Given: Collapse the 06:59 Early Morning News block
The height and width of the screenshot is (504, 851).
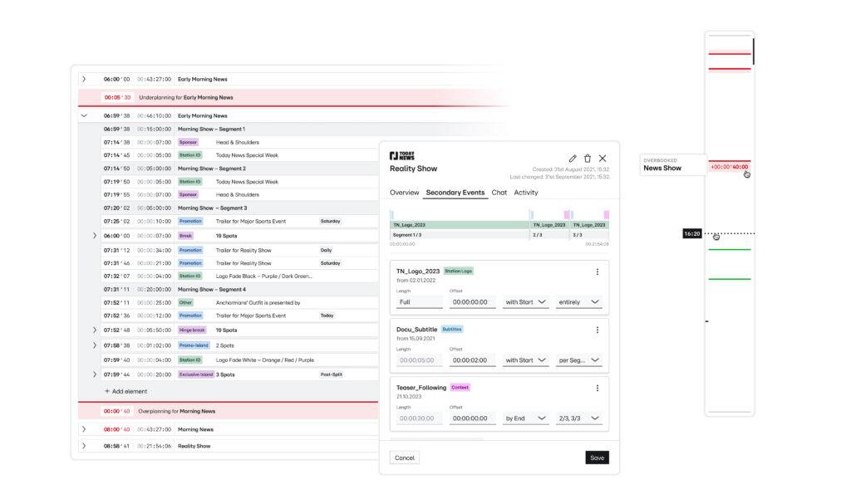Looking at the screenshot, I should (x=84, y=116).
